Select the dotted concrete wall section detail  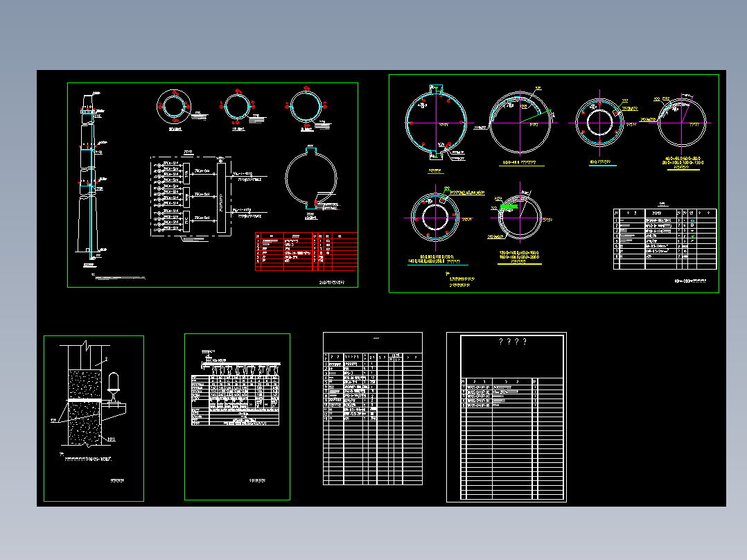click(x=85, y=408)
